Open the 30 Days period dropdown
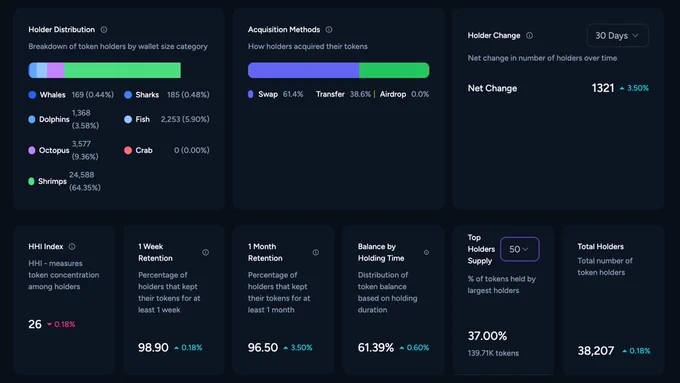Image resolution: width=680 pixels, height=383 pixels. (x=618, y=36)
